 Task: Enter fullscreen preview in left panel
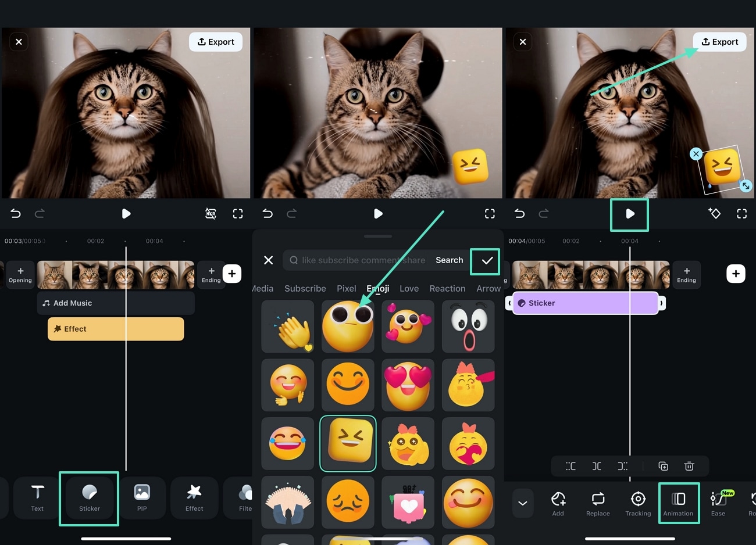(238, 214)
